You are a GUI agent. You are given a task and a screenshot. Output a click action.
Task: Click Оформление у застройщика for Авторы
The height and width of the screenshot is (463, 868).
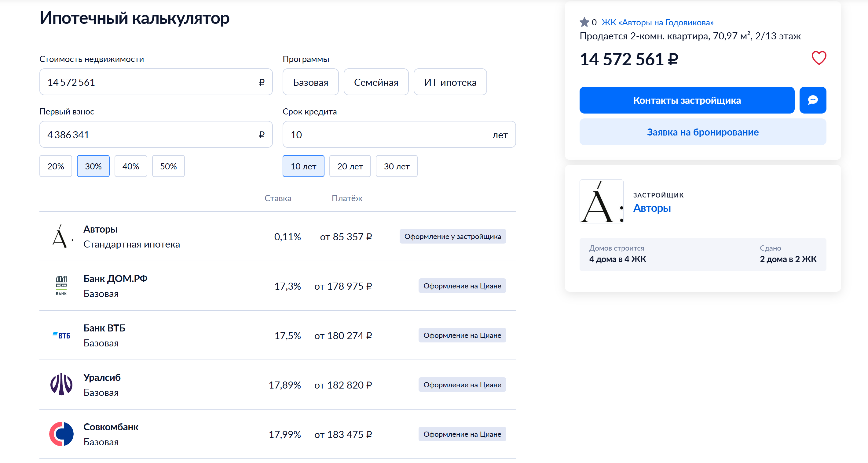[x=452, y=236]
